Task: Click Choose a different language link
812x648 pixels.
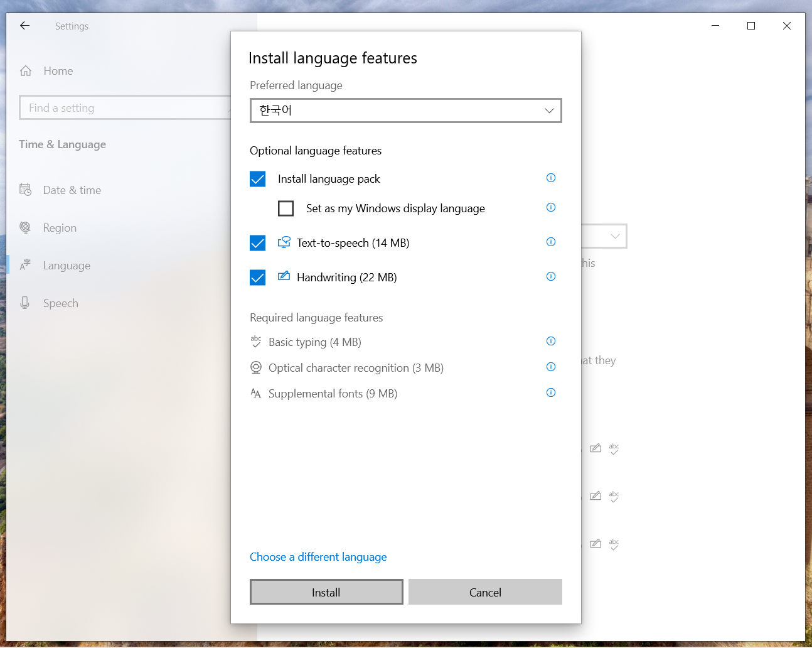Action: 318,557
